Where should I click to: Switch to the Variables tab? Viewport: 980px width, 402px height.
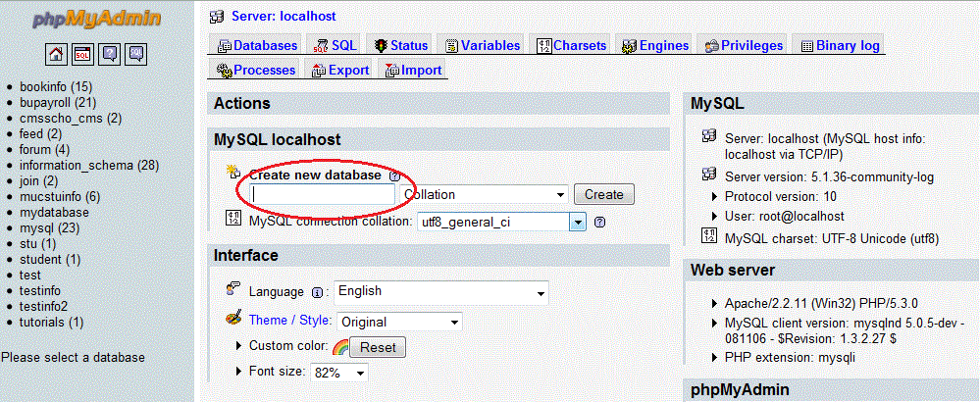point(483,45)
